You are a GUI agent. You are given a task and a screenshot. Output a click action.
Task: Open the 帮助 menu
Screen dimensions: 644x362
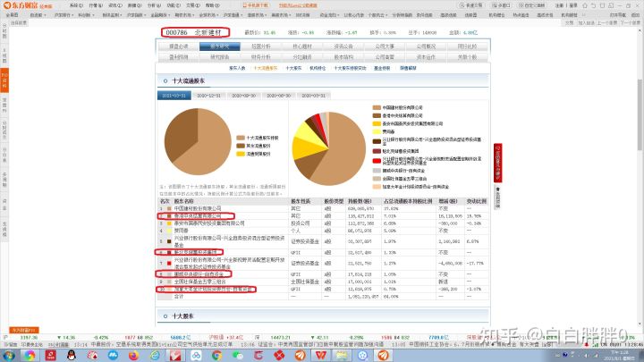click(213, 5)
